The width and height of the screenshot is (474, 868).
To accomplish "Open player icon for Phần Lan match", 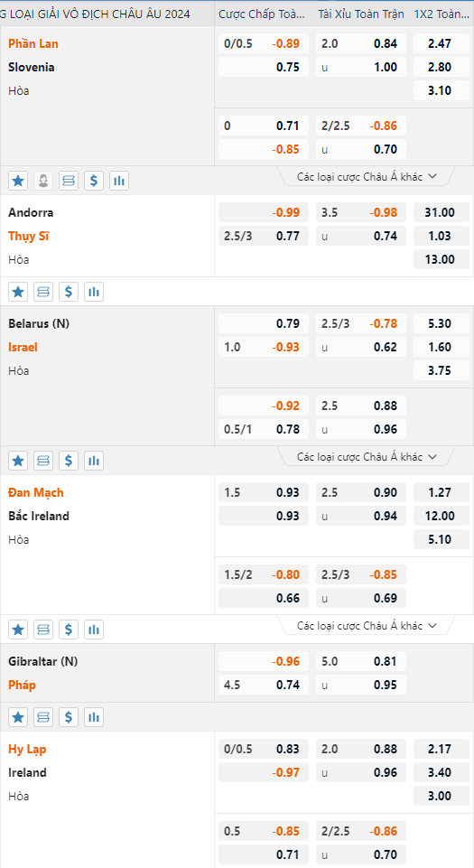I will (43, 181).
